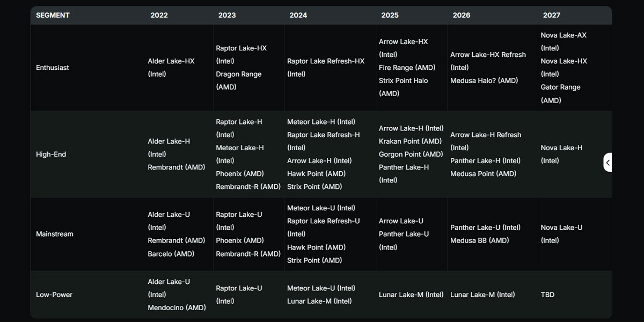Click the High-End segment row label
The height and width of the screenshot is (322, 644).
tap(51, 155)
